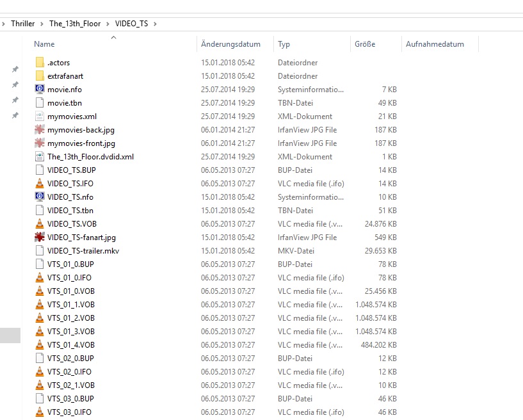Click the MKV-Datei type cell
Viewport: 523px width, 420px height.
coord(296,250)
